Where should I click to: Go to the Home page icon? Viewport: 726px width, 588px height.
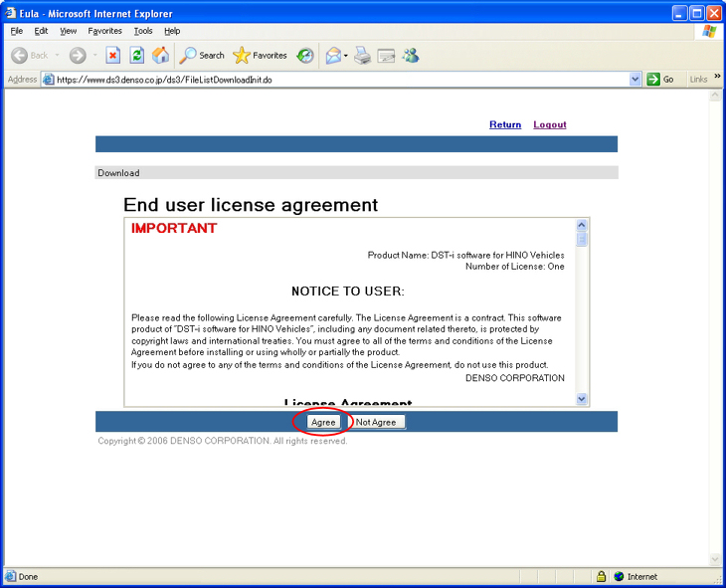[x=161, y=55]
